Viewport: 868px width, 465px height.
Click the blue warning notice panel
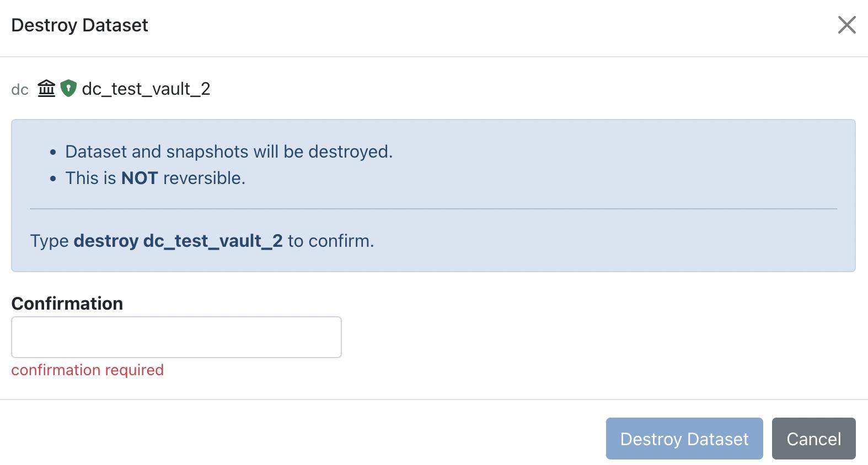tap(433, 194)
